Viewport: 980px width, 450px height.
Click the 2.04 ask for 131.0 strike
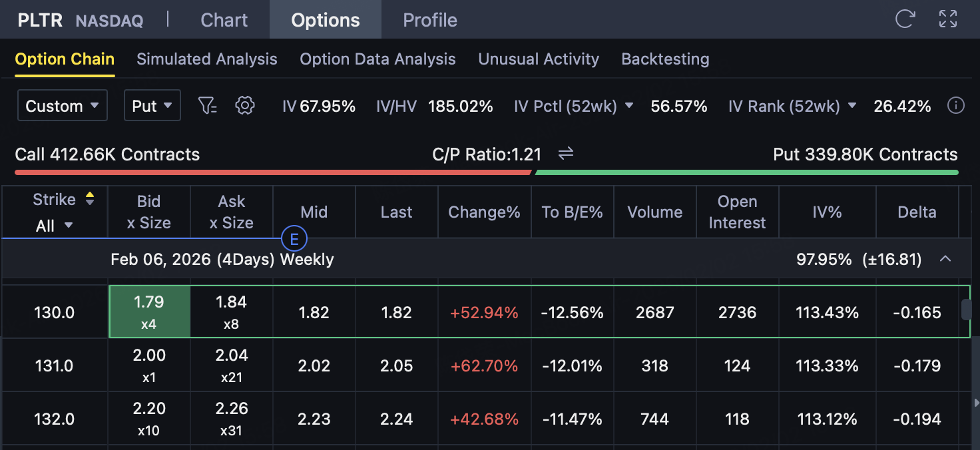pos(232,365)
